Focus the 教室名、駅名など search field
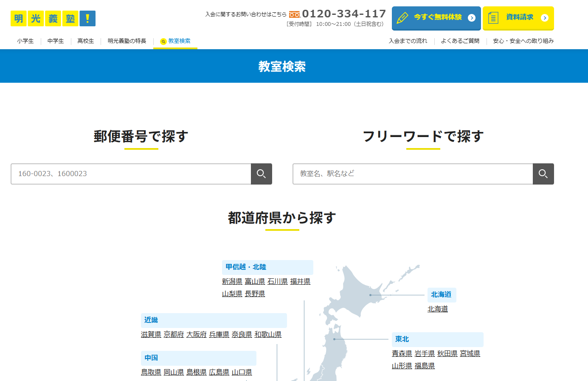Screen dimensions: 588x381 (413, 174)
